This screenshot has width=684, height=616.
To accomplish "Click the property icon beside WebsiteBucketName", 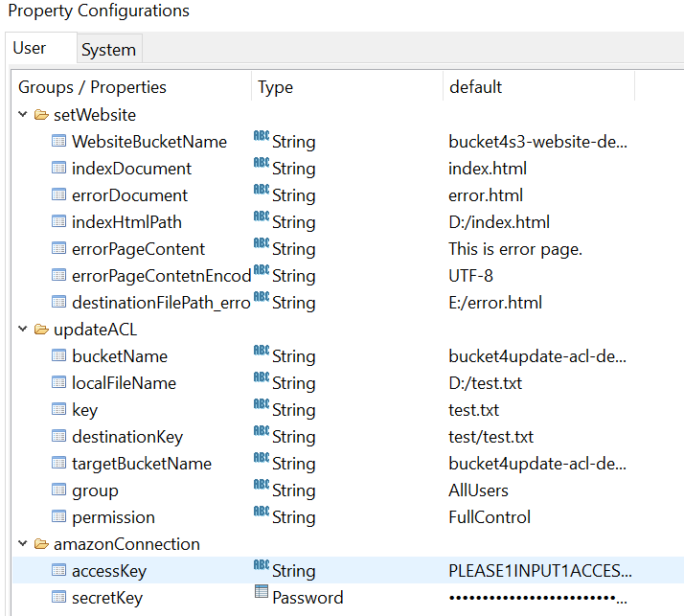I will (x=59, y=142).
